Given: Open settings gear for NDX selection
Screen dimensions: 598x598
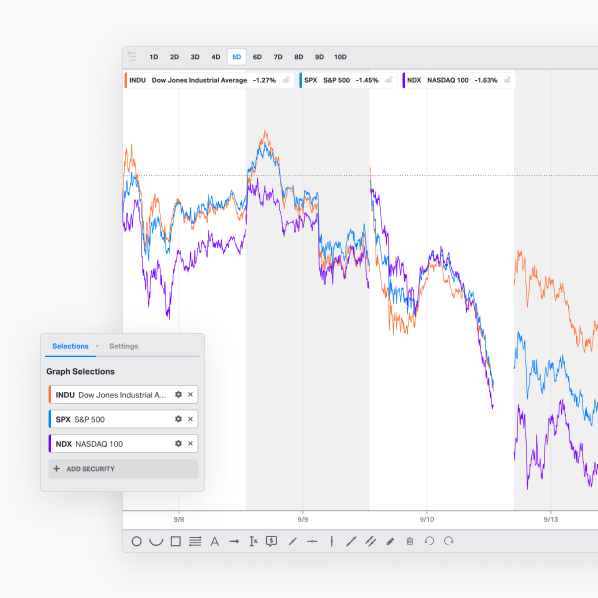Looking at the screenshot, I should coord(178,444).
